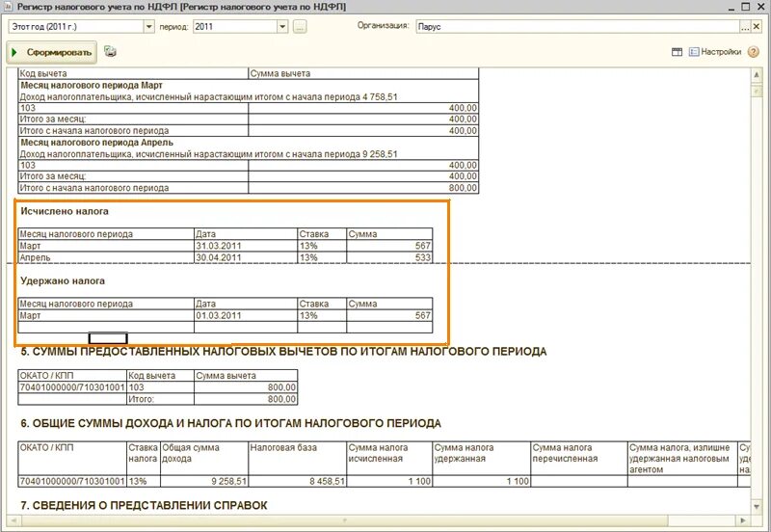Maximize the Регистр налогового учета window
This screenshot has height=532, width=771.
tap(745, 7)
